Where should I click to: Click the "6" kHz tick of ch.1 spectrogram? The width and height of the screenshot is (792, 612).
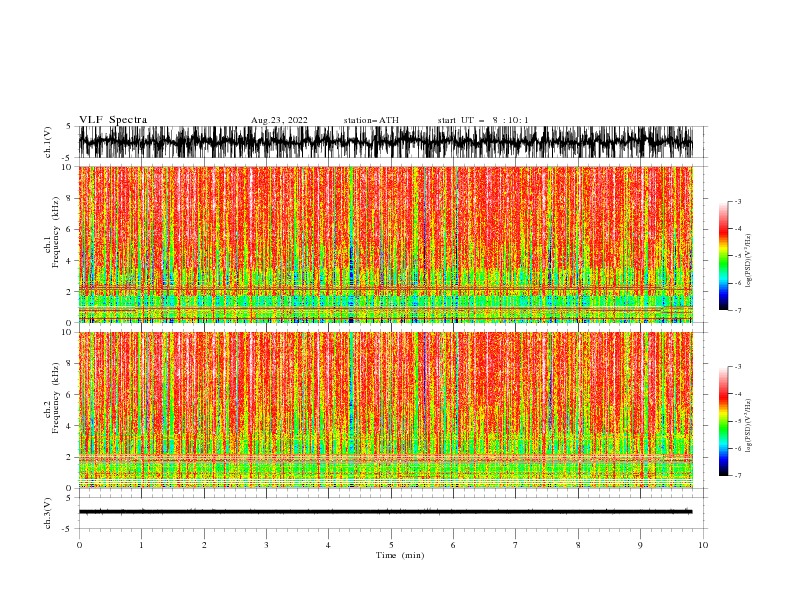69,229
